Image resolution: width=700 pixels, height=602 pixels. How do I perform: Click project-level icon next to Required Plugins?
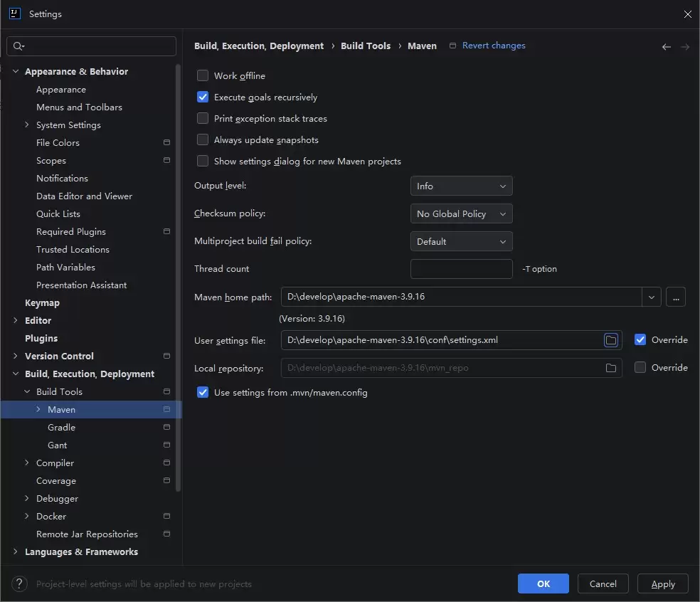[x=166, y=231]
